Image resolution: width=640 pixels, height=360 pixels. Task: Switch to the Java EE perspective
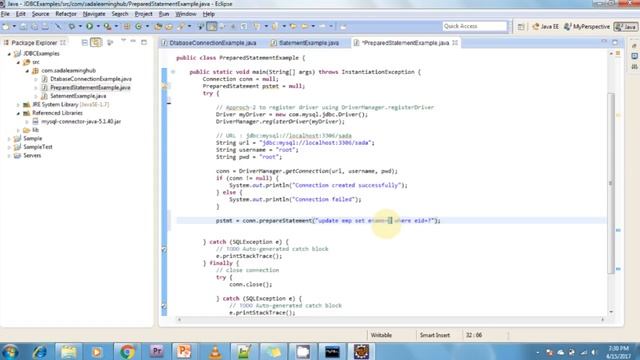pos(545,27)
